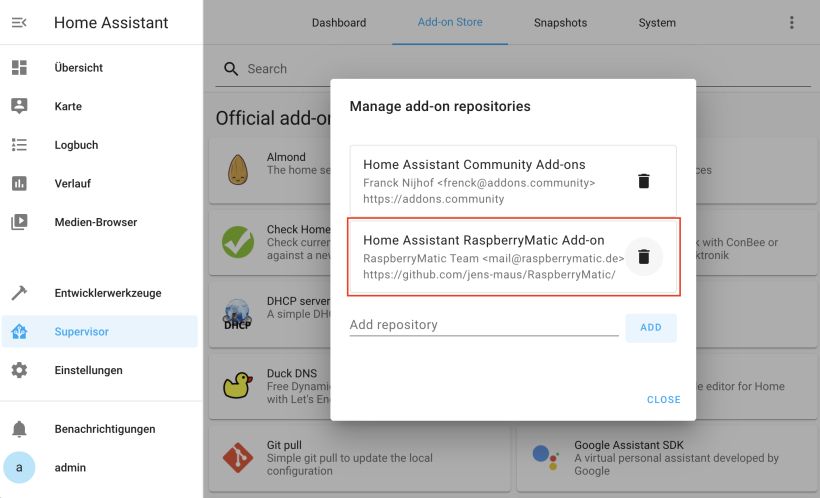This screenshot has height=498, width=820.
Task: Click the search magnifier icon
Action: 231,69
